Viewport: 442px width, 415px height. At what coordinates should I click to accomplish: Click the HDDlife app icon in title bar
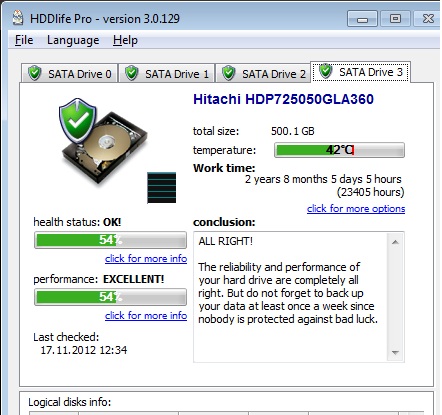tap(18, 18)
